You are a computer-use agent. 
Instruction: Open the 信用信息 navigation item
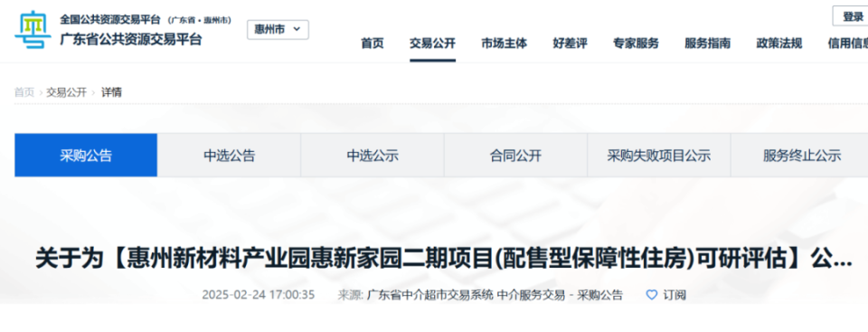point(847,43)
